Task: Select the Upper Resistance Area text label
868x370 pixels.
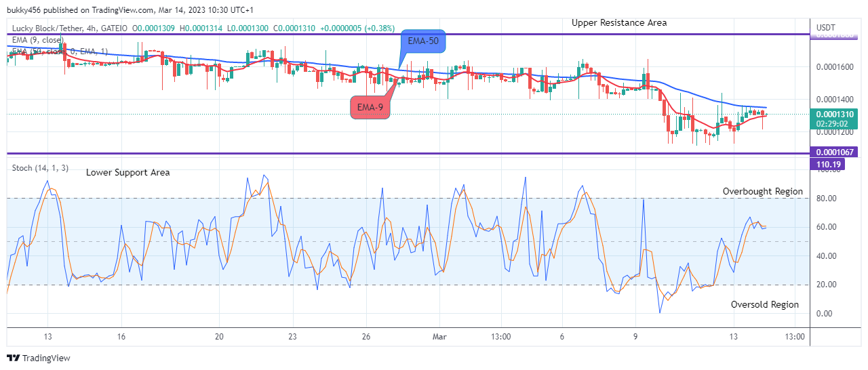Action: pyautogui.click(x=619, y=22)
